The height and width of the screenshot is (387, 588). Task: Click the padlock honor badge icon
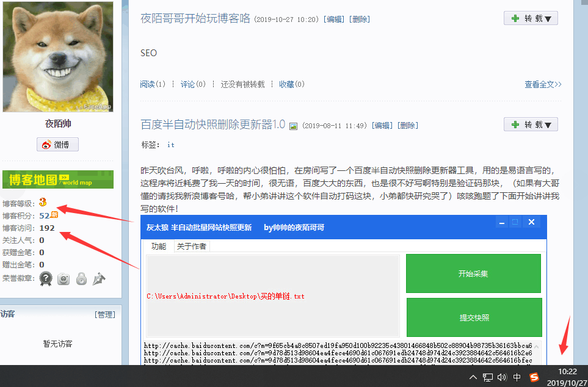(x=81, y=279)
